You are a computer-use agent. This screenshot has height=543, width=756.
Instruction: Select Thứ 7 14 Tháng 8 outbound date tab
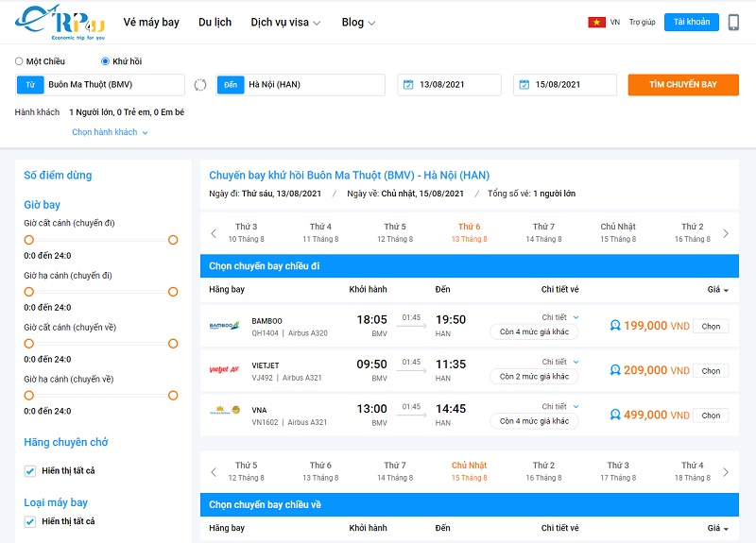pos(543,232)
